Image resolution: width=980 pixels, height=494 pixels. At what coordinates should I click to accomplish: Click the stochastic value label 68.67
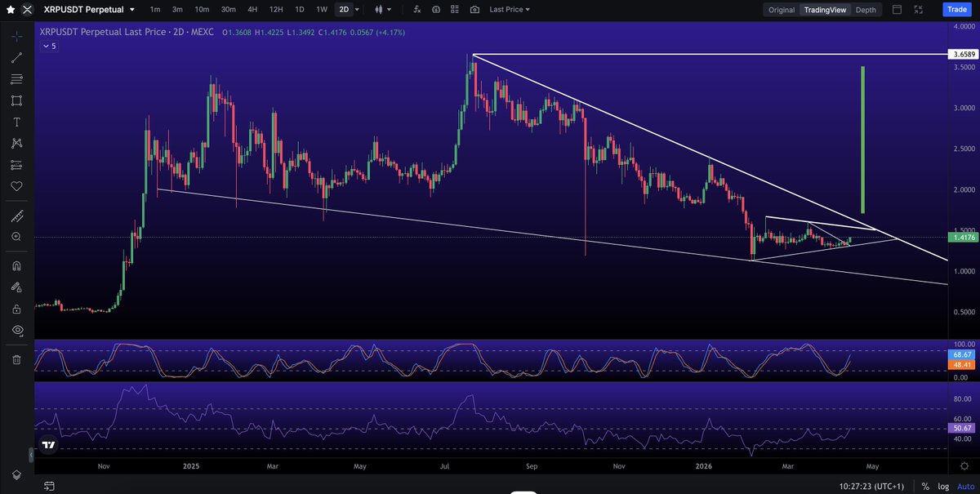tap(962, 355)
